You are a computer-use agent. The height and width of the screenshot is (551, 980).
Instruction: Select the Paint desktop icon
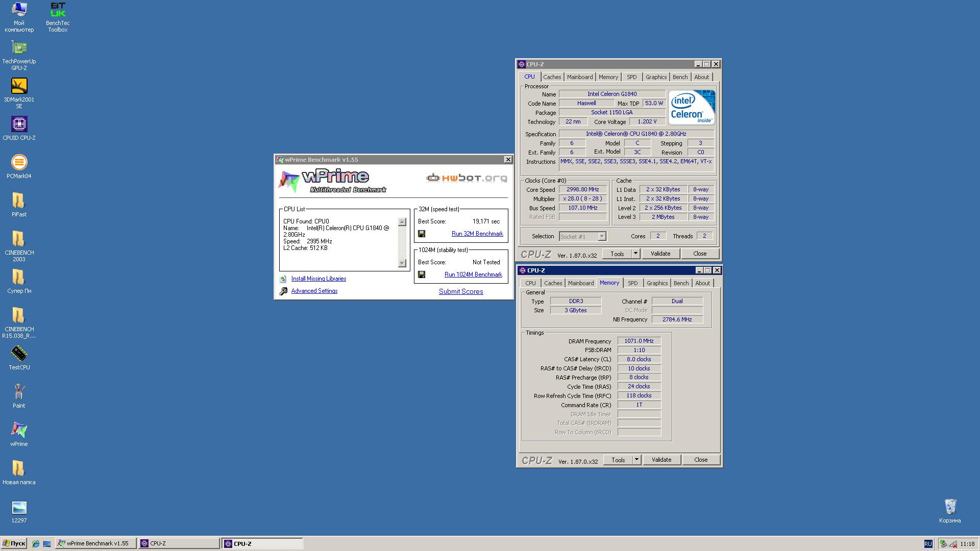pos(19,396)
